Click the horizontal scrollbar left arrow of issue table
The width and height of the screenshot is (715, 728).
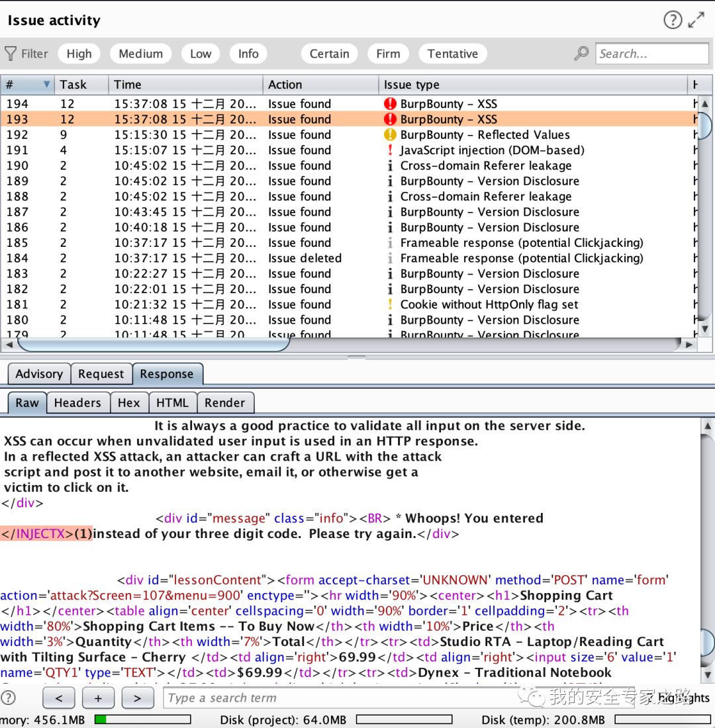(9, 345)
